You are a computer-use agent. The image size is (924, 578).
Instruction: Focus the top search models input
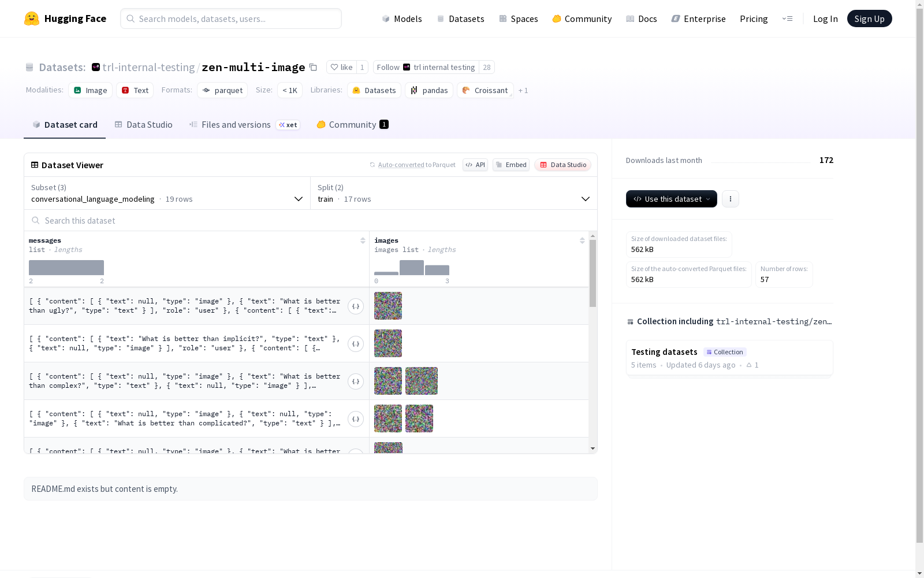[x=231, y=18]
